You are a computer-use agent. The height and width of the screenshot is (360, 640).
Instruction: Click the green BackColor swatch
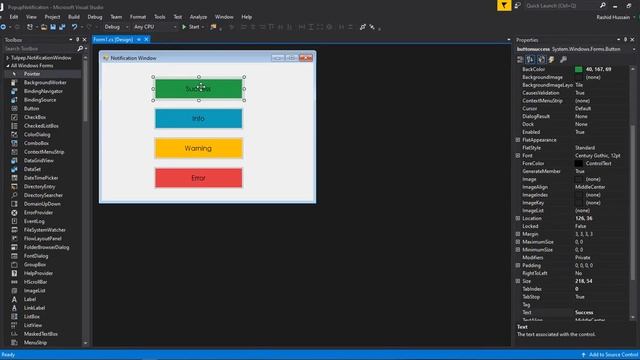(x=578, y=69)
